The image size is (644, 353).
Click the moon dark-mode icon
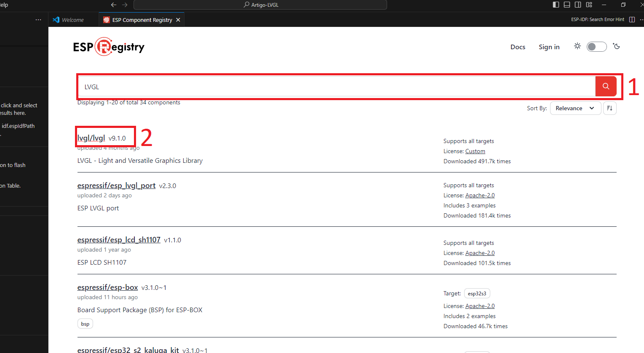[x=617, y=46]
